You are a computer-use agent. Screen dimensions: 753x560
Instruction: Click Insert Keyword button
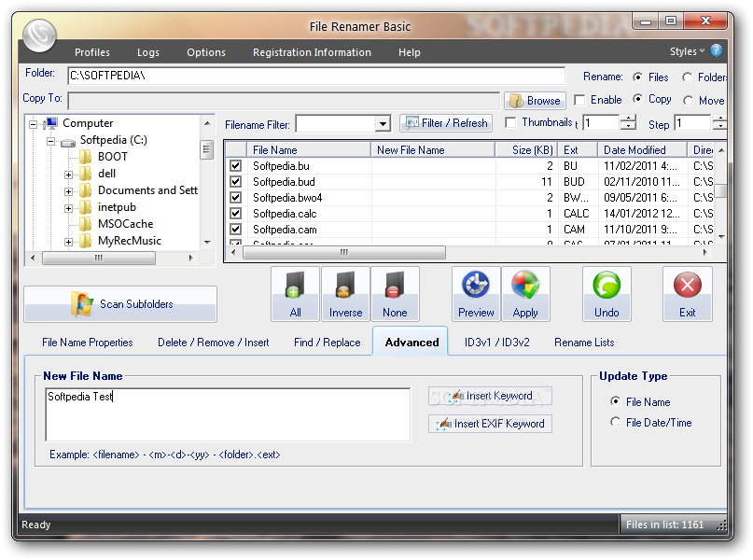(x=490, y=396)
